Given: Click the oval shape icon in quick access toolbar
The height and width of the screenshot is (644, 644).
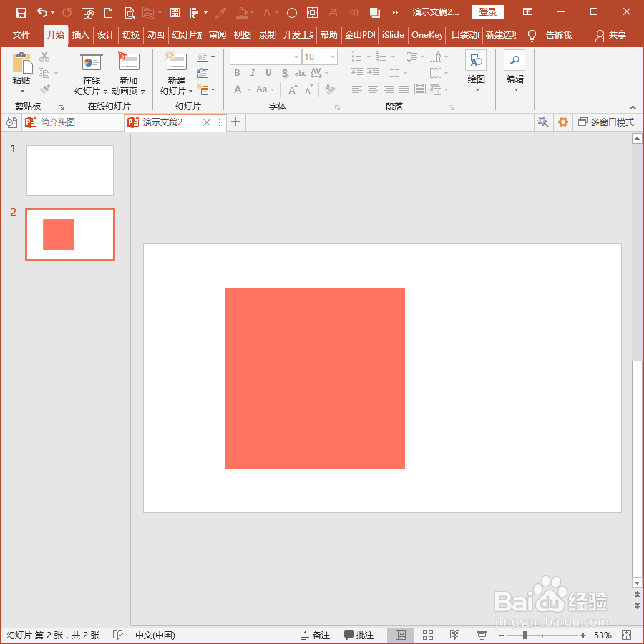Looking at the screenshot, I should (x=292, y=13).
